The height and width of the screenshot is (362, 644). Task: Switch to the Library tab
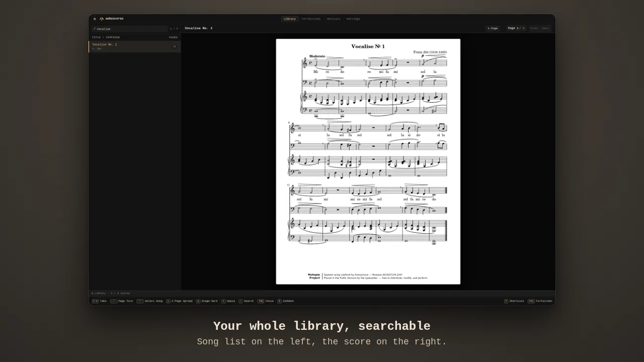[x=290, y=19]
